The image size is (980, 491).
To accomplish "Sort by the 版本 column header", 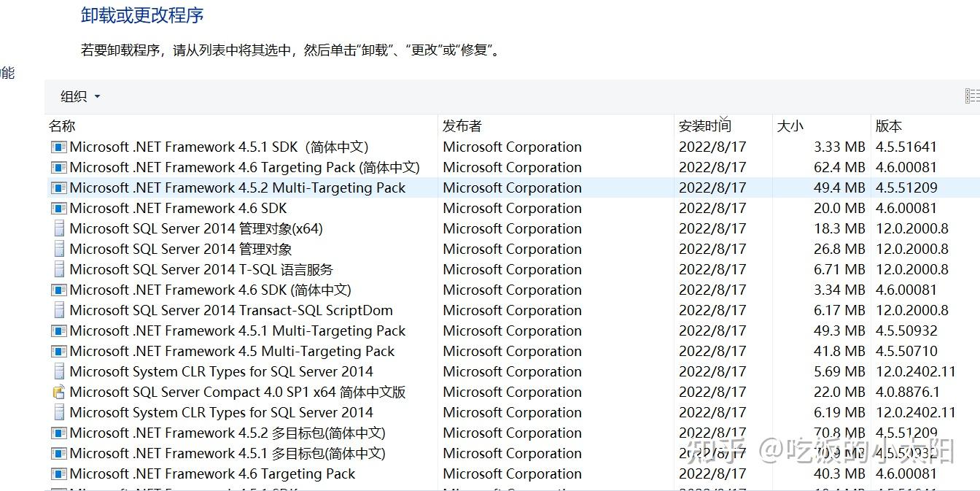I will click(889, 126).
